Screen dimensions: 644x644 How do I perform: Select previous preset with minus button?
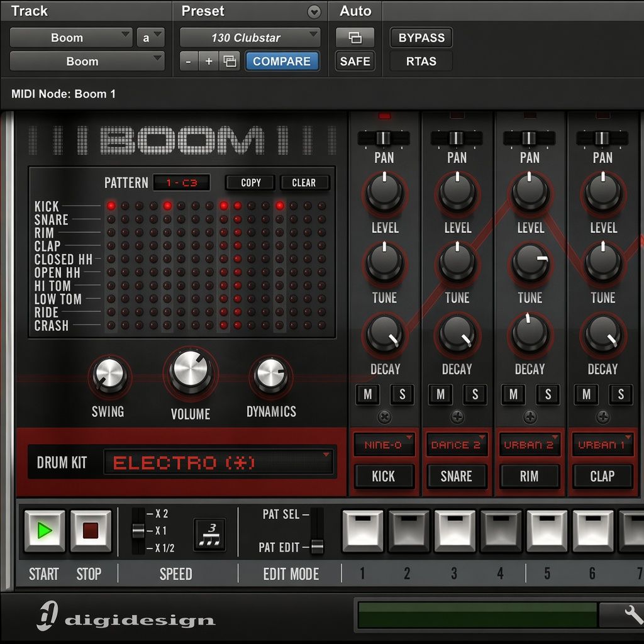(189, 61)
